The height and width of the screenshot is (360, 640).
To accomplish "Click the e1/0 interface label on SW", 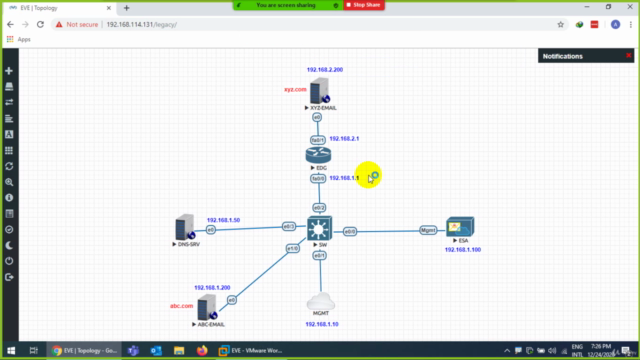I will [293, 248].
